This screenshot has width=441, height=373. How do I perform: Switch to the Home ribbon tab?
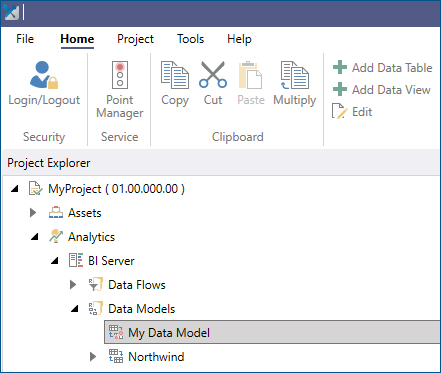pyautogui.click(x=77, y=39)
